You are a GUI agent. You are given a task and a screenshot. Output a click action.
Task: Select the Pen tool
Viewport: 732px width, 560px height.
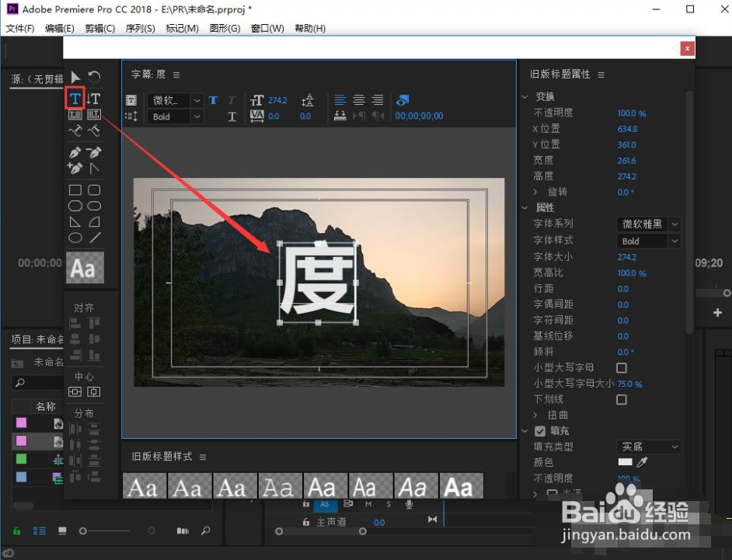75,152
